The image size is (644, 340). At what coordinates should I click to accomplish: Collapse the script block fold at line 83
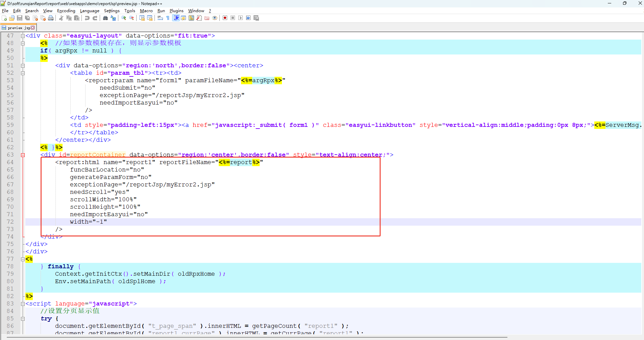click(23, 304)
